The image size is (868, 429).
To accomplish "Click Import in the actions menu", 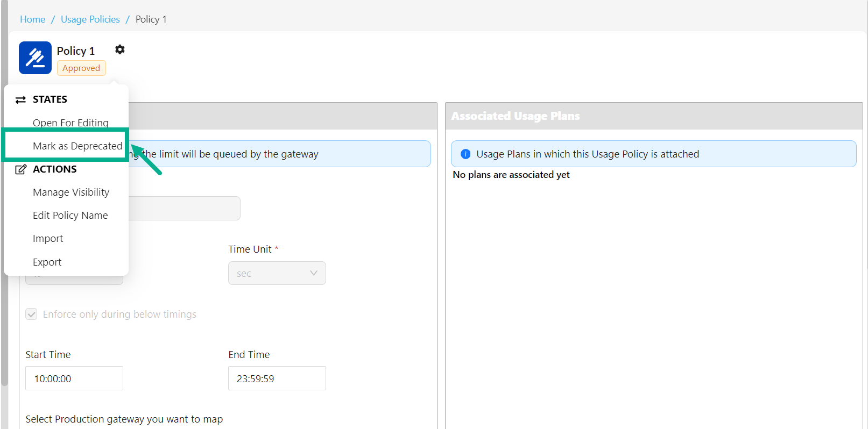I will (x=48, y=238).
